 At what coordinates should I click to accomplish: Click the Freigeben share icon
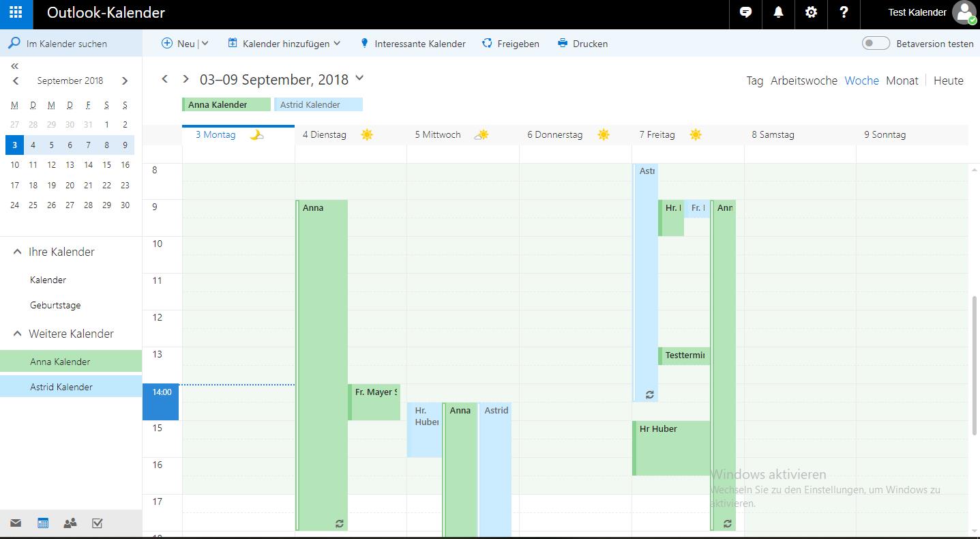pos(487,43)
